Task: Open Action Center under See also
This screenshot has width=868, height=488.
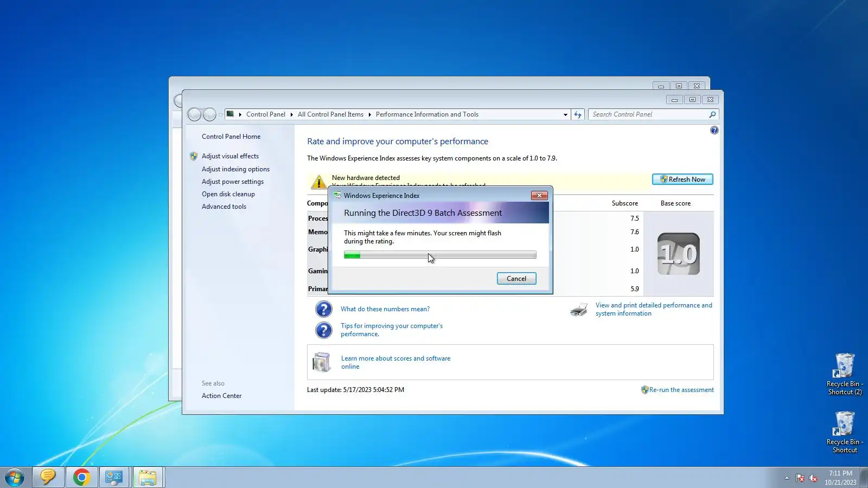Action: (x=222, y=396)
